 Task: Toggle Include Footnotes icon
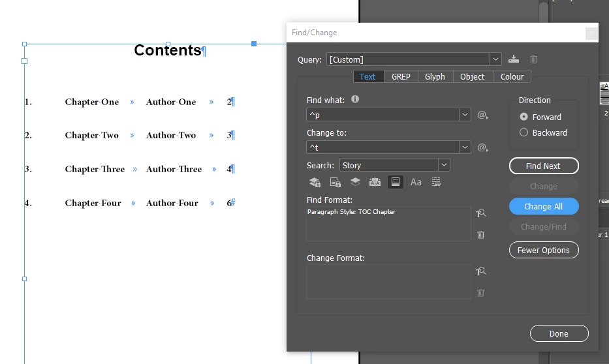click(x=396, y=182)
